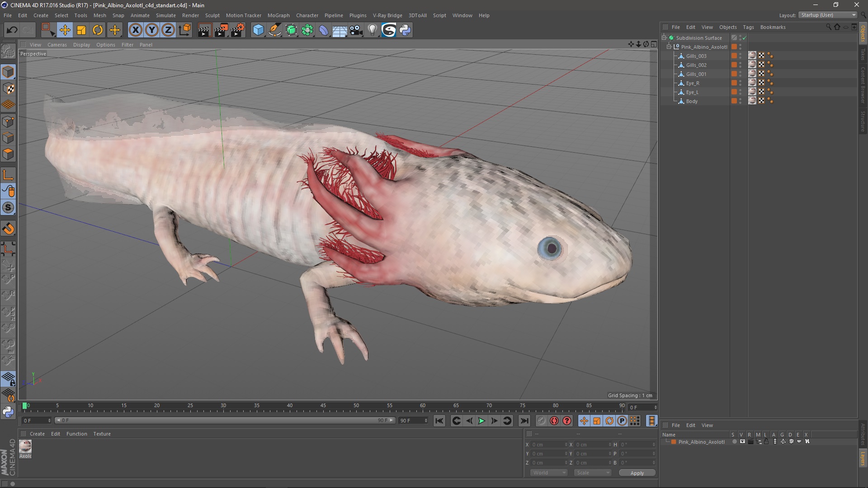Click the Apply button

[637, 473]
